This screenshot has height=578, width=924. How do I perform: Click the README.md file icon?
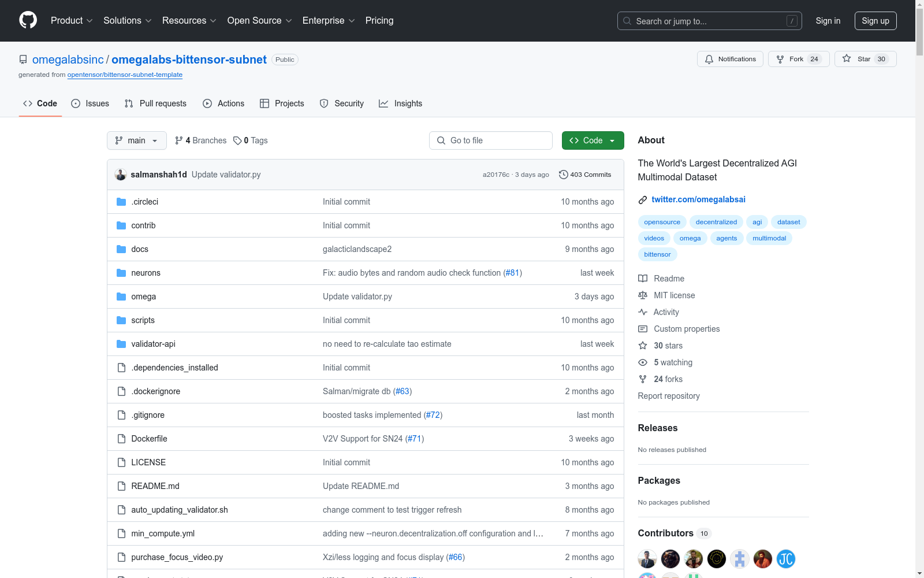tap(121, 486)
